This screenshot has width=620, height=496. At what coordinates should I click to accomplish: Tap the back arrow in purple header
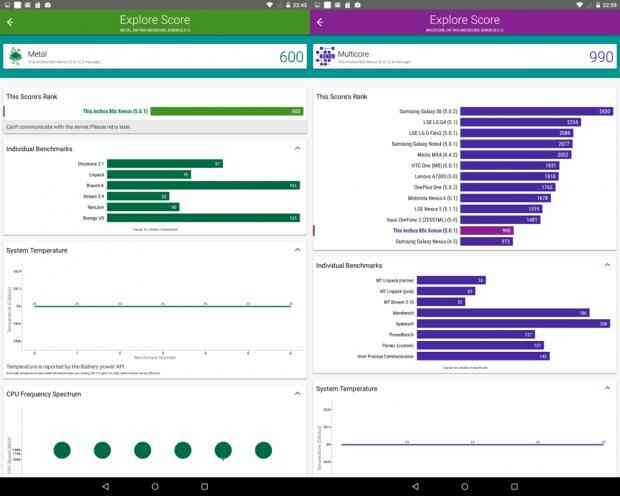click(320, 22)
